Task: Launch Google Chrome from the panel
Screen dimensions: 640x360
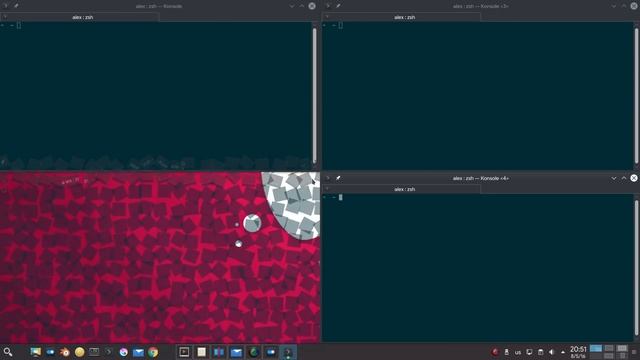Action: (153, 352)
